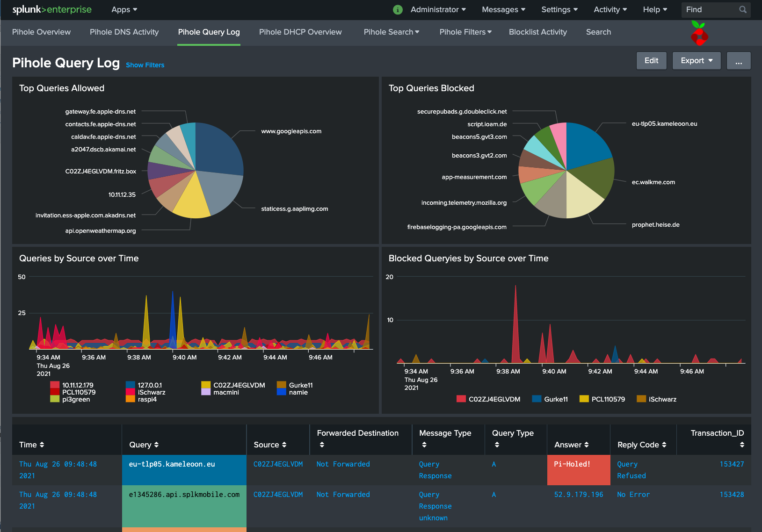Toggle iSchwarz swatch in Blocked Queries legend
This screenshot has width=762, height=532.
(641, 399)
